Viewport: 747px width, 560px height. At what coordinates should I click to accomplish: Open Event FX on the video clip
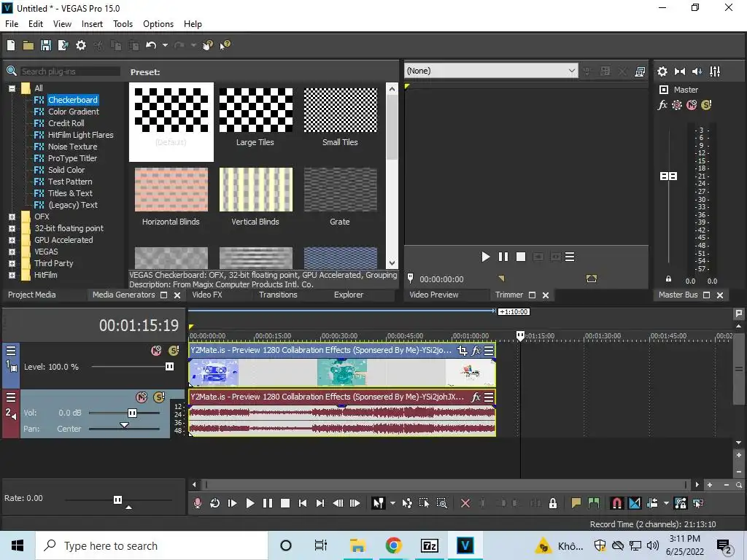coord(476,351)
